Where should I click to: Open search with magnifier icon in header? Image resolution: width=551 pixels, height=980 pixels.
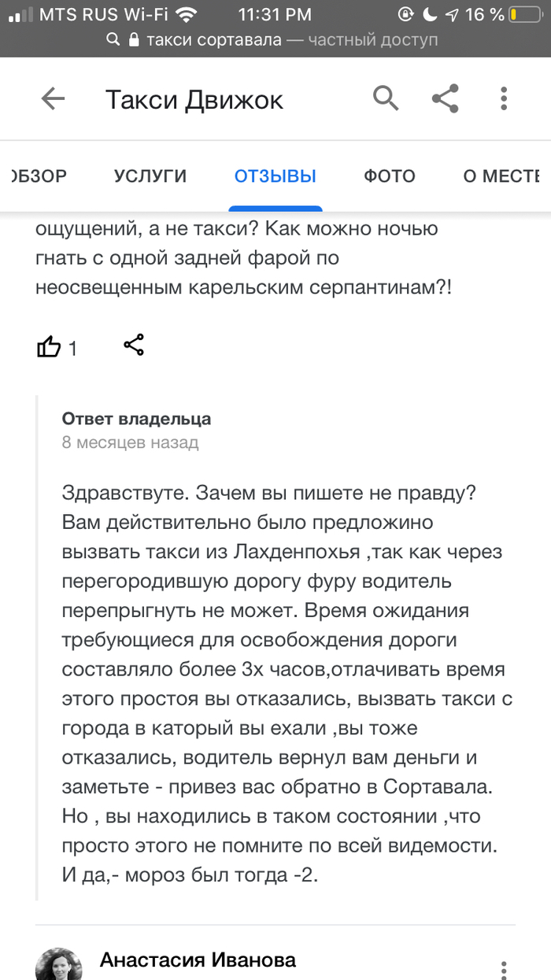pyautogui.click(x=386, y=99)
